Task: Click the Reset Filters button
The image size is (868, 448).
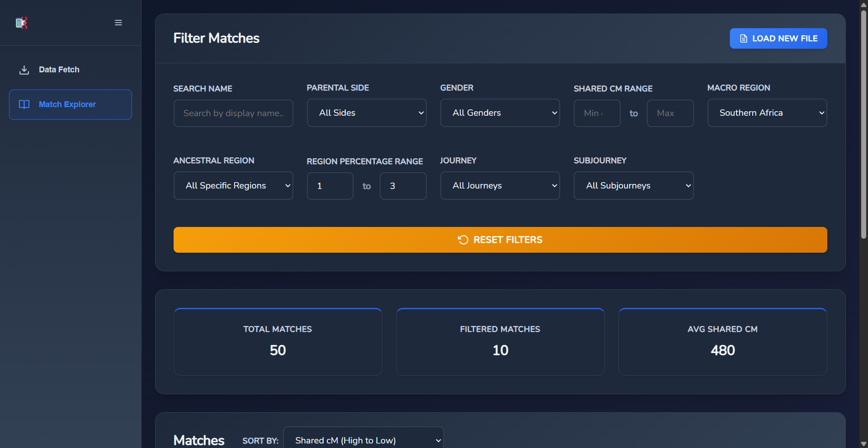Action: (500, 240)
